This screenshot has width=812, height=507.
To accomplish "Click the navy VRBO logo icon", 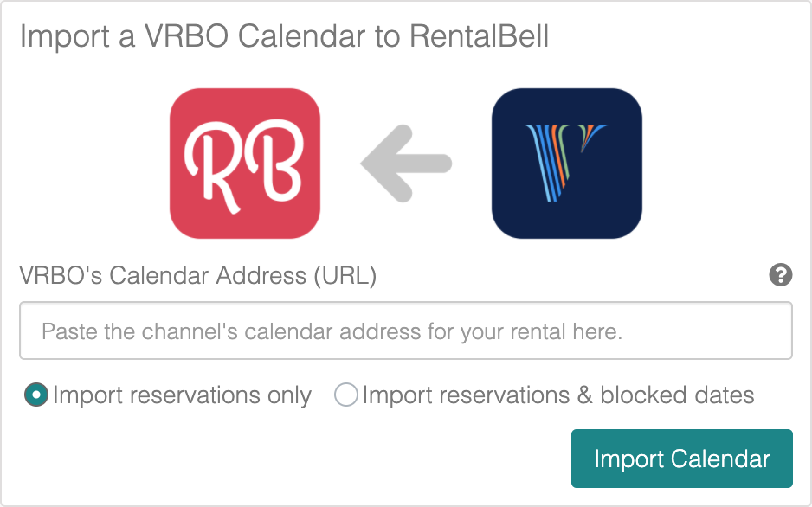I will pyautogui.click(x=567, y=164).
